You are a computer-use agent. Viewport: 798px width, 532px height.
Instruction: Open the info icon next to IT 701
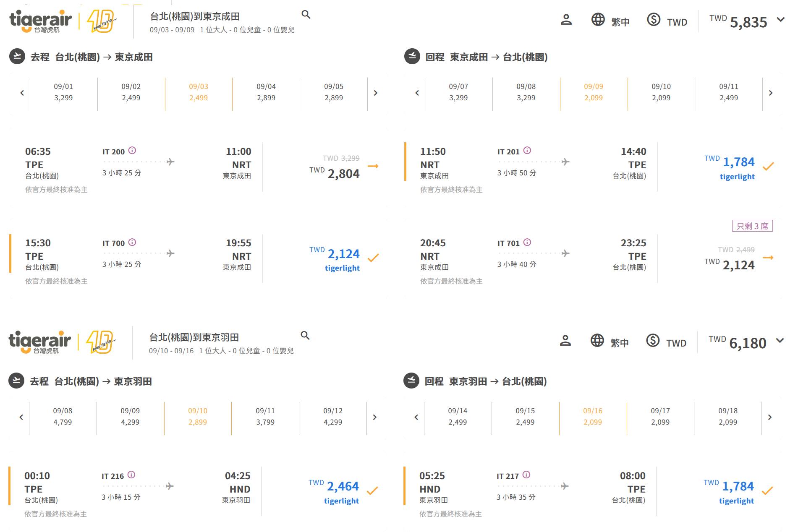[x=527, y=243]
